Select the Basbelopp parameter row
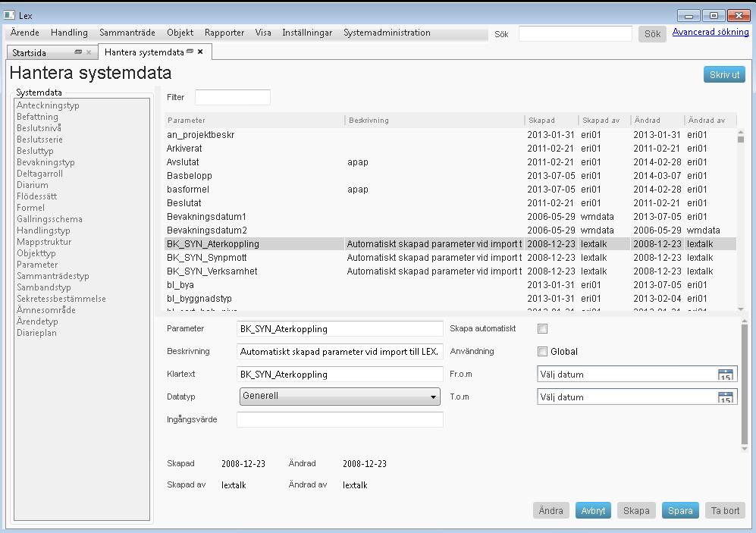756x533 pixels. pyautogui.click(x=450, y=175)
